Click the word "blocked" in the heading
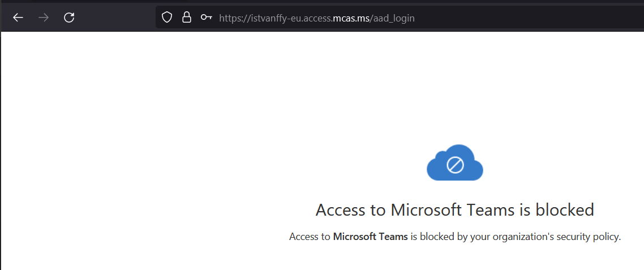Screen dimensions: 644x270 (563, 210)
